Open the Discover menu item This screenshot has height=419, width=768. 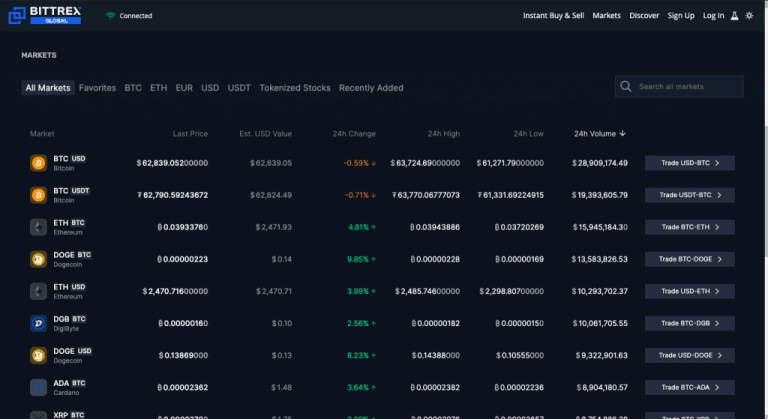click(x=644, y=16)
